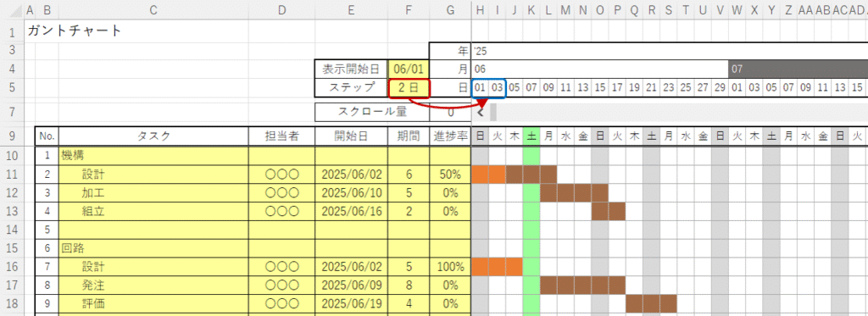Image resolution: width=868 pixels, height=316 pixels.
Task: Select the 発注 task cell
Action: 153,286
